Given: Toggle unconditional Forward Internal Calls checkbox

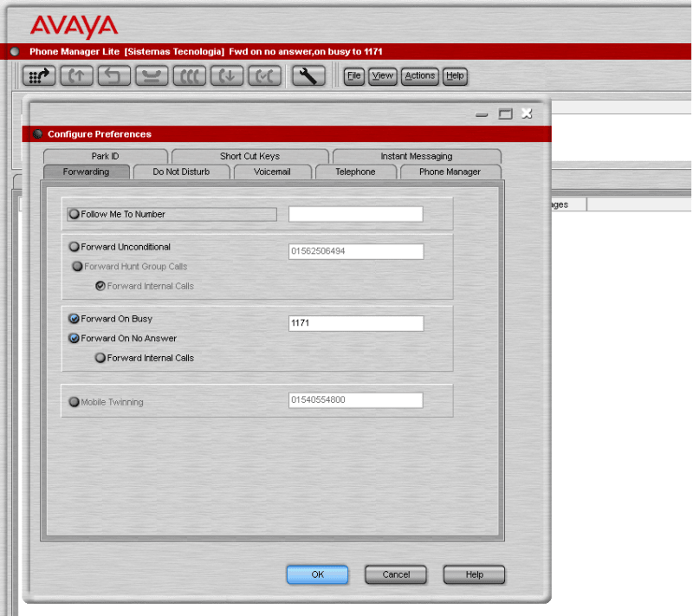Looking at the screenshot, I should point(100,286).
